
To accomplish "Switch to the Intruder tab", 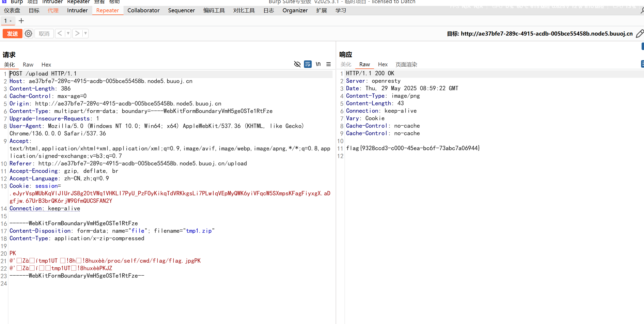I will tap(77, 10).
